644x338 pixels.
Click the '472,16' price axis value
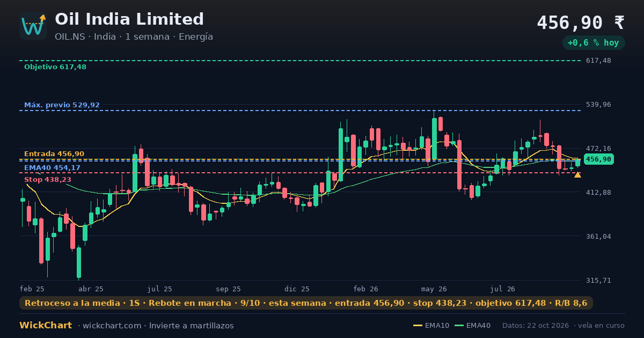pyautogui.click(x=598, y=149)
